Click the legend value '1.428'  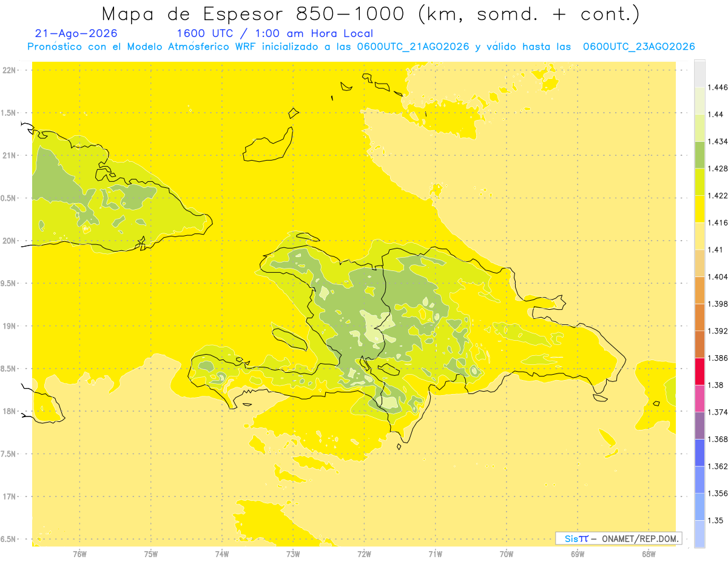(717, 169)
